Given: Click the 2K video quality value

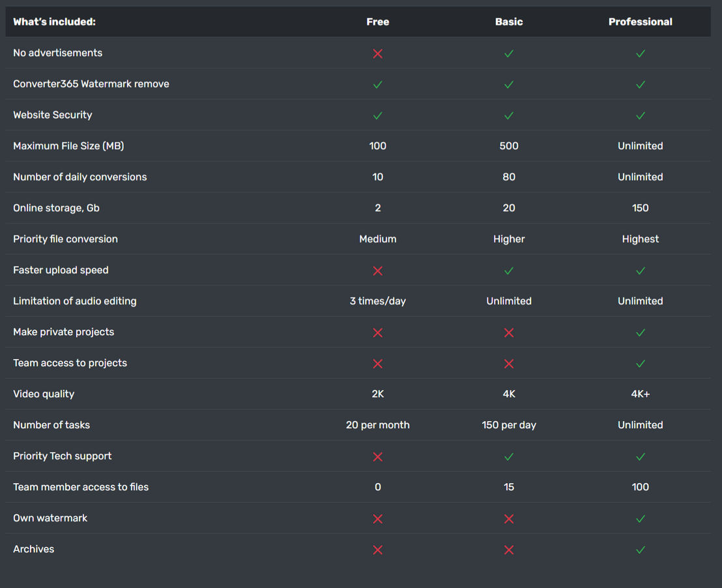Looking at the screenshot, I should 377,394.
